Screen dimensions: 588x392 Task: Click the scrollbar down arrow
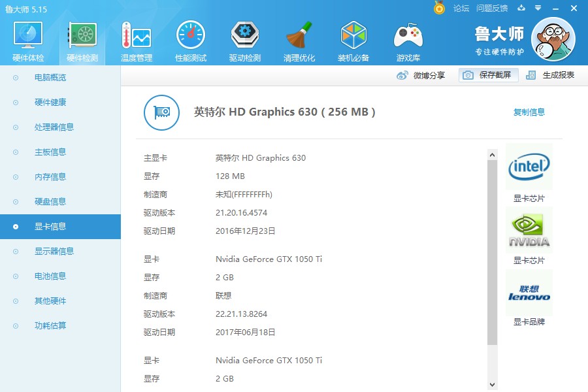[x=493, y=385]
